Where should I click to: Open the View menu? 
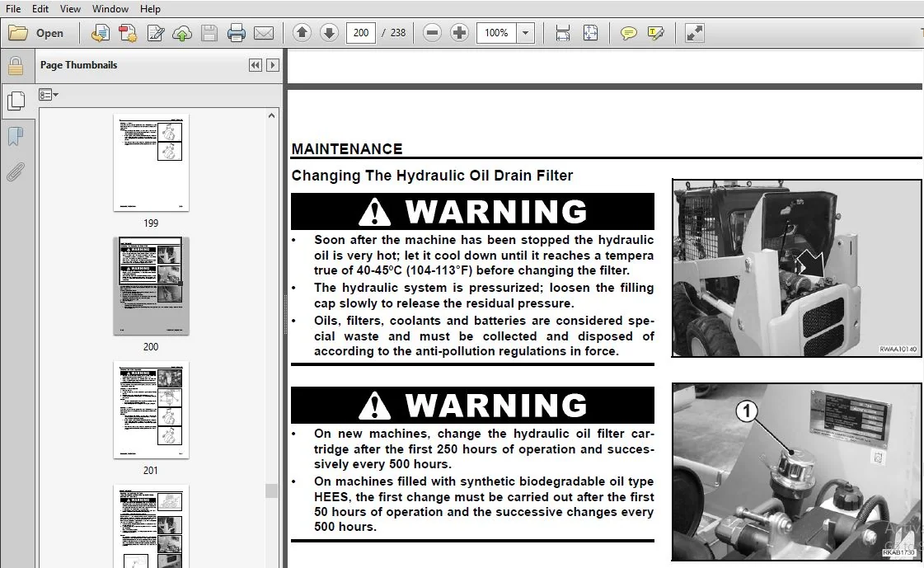pos(70,9)
